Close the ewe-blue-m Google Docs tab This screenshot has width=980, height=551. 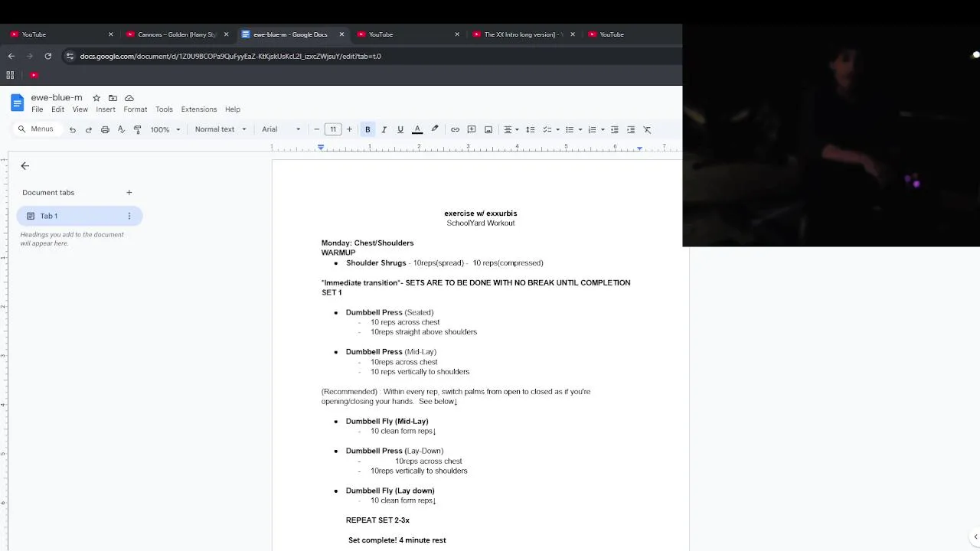tap(341, 34)
